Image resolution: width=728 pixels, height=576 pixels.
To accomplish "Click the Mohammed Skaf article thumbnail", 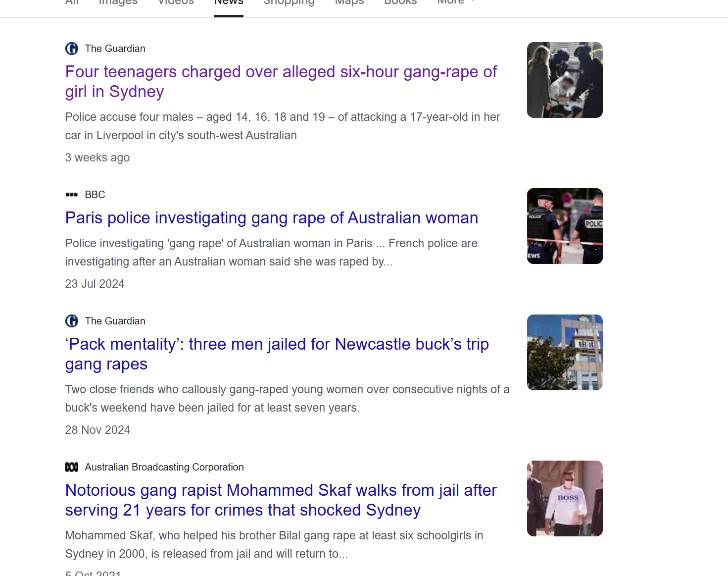I will [565, 498].
